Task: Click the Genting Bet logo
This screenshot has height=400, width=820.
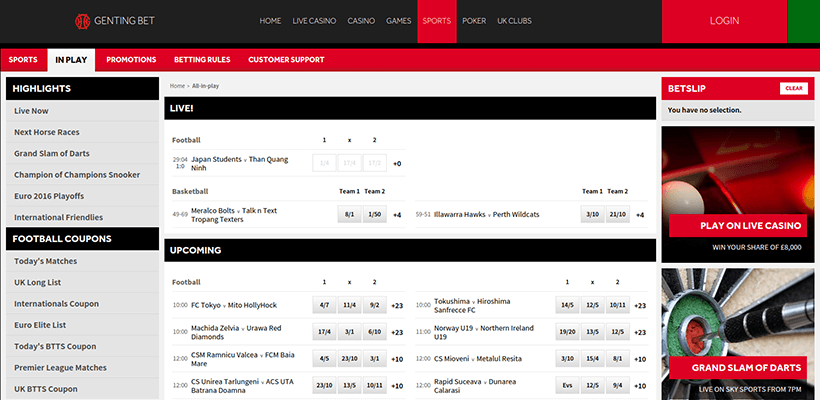Action: point(115,21)
